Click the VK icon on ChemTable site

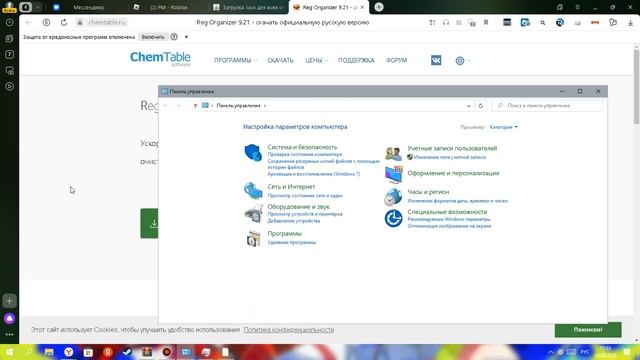click(436, 60)
